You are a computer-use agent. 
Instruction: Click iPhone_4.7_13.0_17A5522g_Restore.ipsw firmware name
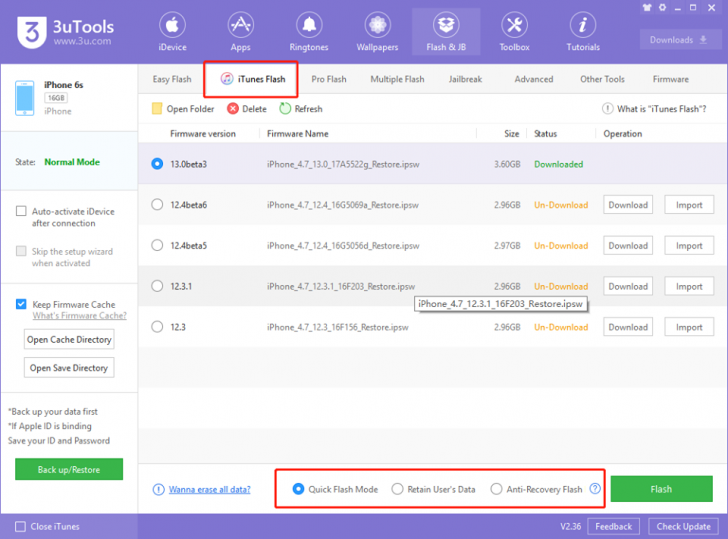343,164
